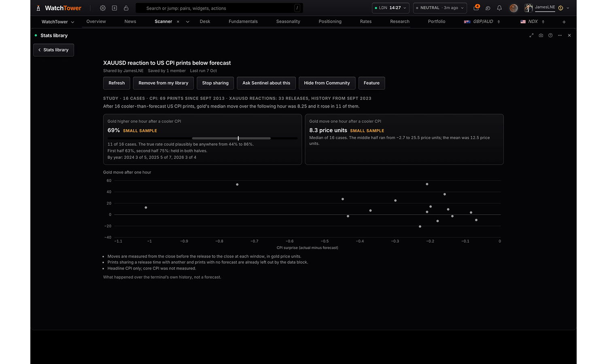Expand the JamesLNE account menu chevron

[x=568, y=8]
